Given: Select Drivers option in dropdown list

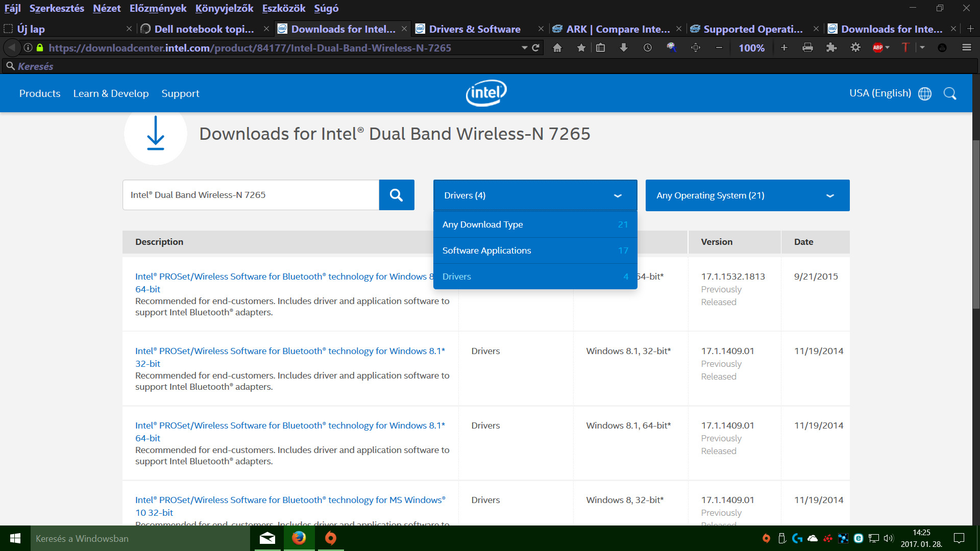Looking at the screenshot, I should (535, 277).
